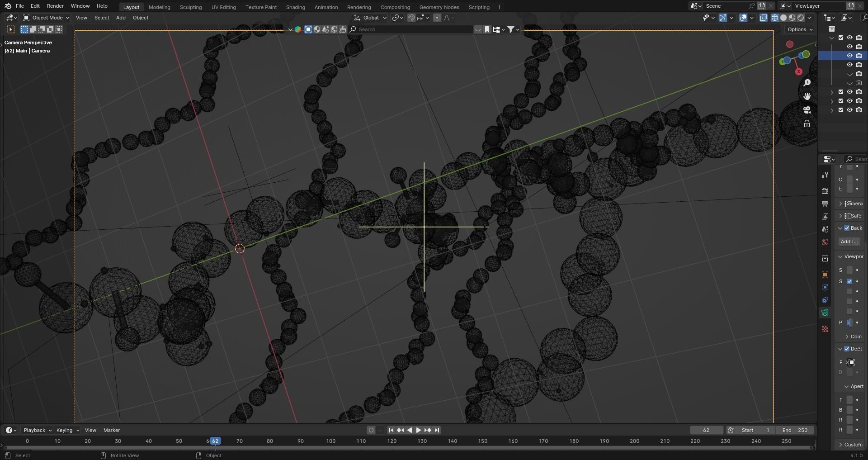Screen dimensions: 868x460
Task: Click the timeline Marker menu
Action: [x=112, y=430]
